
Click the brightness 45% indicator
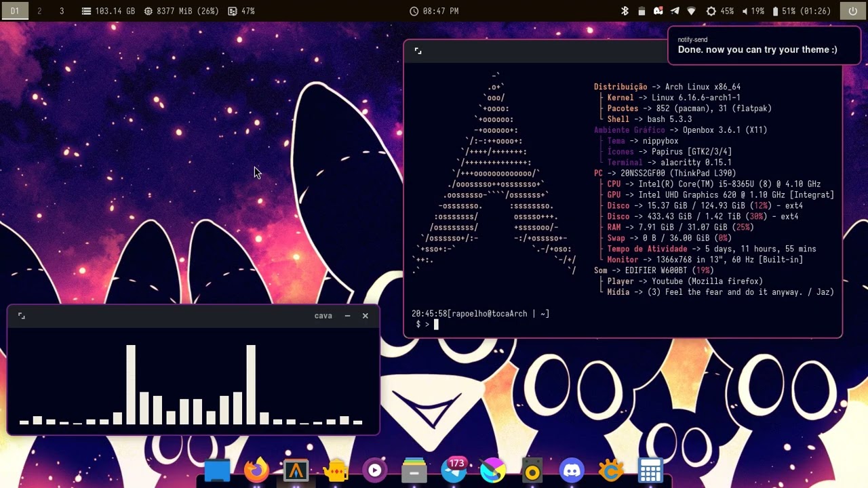720,11
